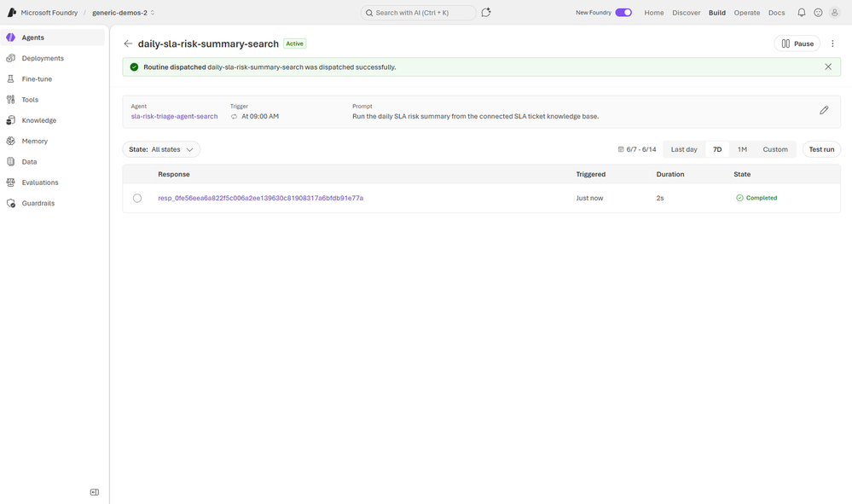852x504 pixels.
Task: Click the 2s duration cell
Action: pos(660,198)
